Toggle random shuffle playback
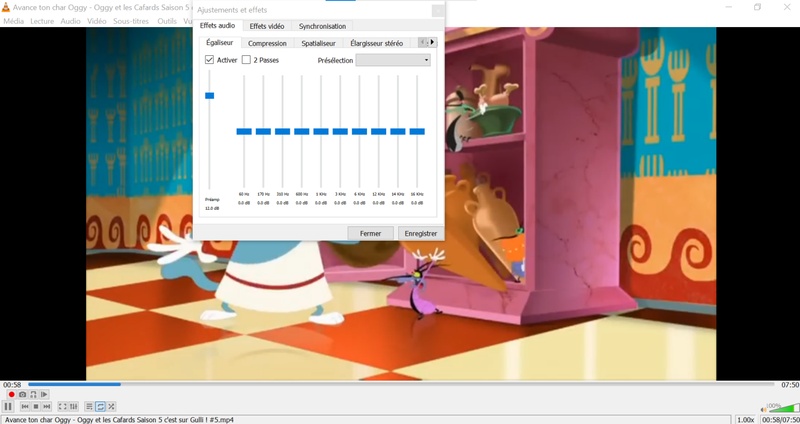The height and width of the screenshot is (424, 800). [111, 406]
